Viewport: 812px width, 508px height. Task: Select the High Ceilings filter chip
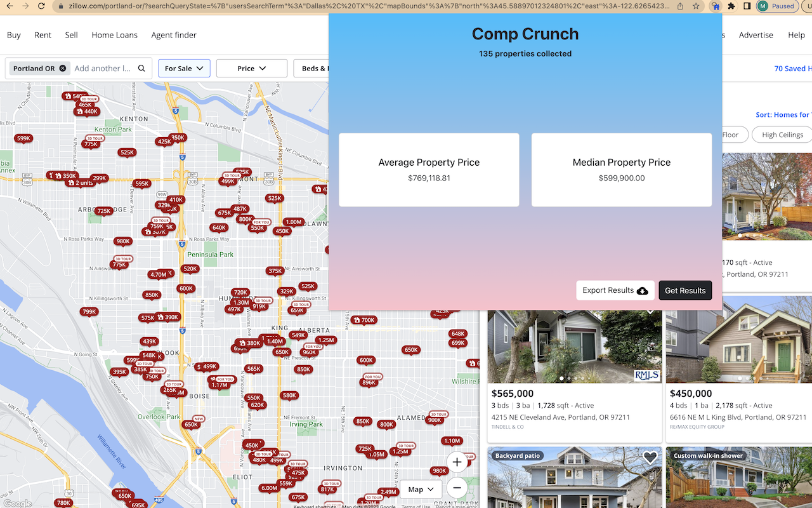[782, 135]
